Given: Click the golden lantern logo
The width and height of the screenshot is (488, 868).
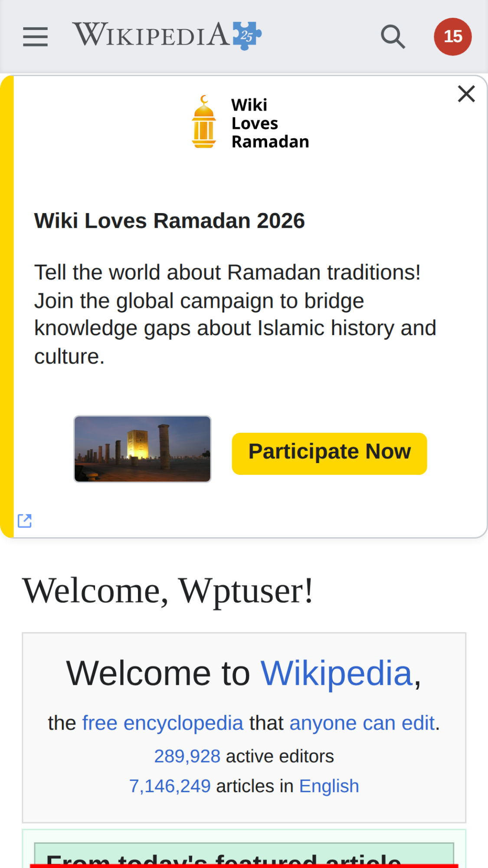Looking at the screenshot, I should click(203, 122).
